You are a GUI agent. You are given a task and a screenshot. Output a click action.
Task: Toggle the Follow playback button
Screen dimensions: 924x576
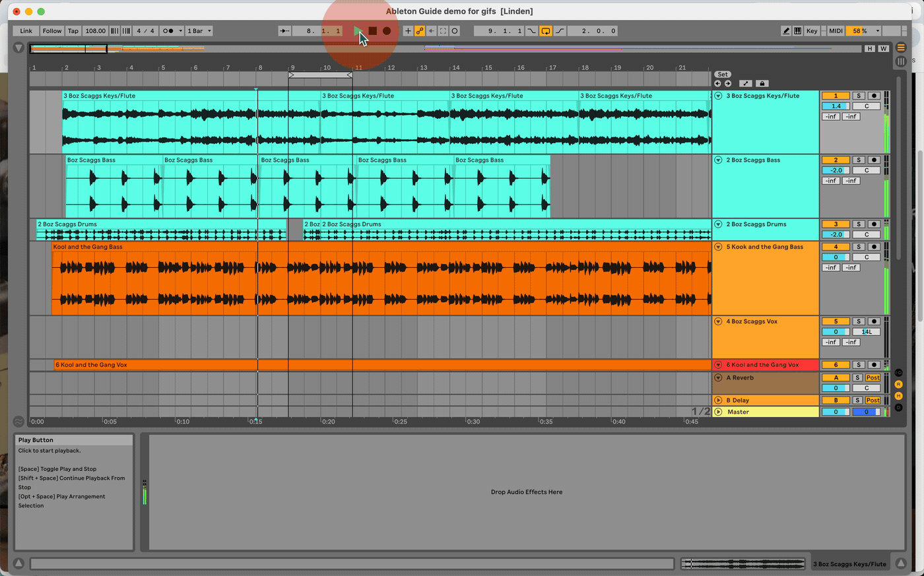click(x=52, y=31)
